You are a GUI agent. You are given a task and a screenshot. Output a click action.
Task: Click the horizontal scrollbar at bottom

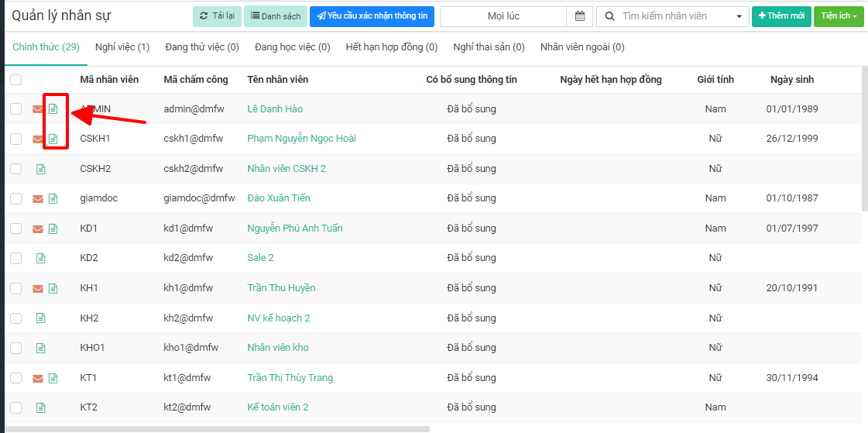click(x=217, y=428)
